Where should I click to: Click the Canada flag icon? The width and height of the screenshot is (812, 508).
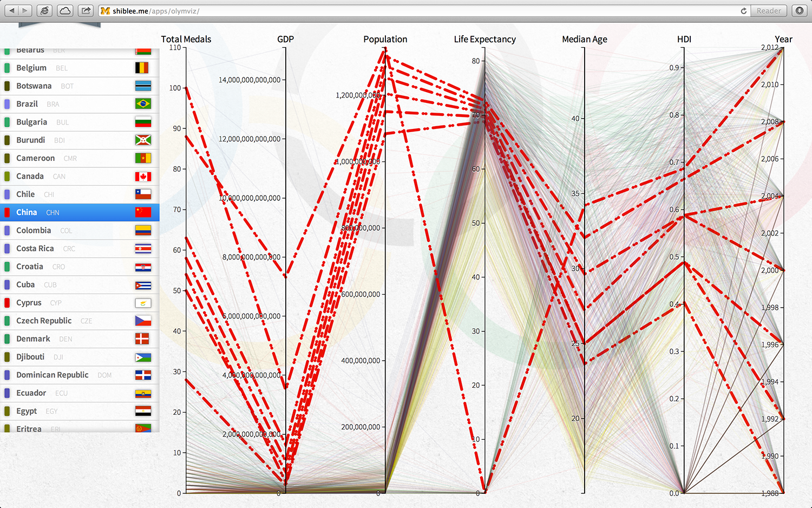click(143, 176)
